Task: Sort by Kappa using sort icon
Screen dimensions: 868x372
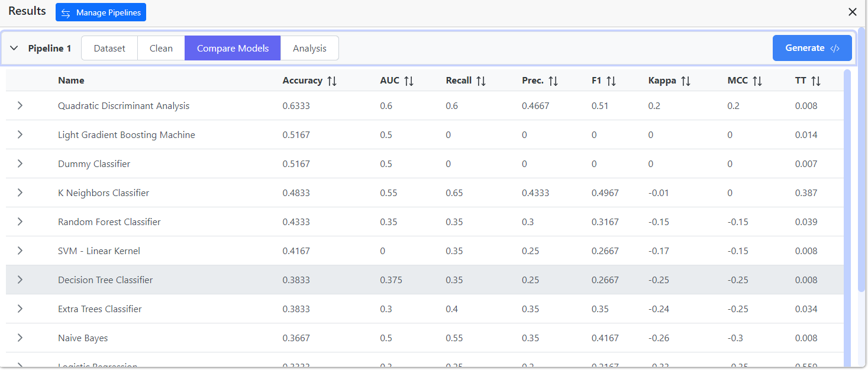Action: click(686, 81)
